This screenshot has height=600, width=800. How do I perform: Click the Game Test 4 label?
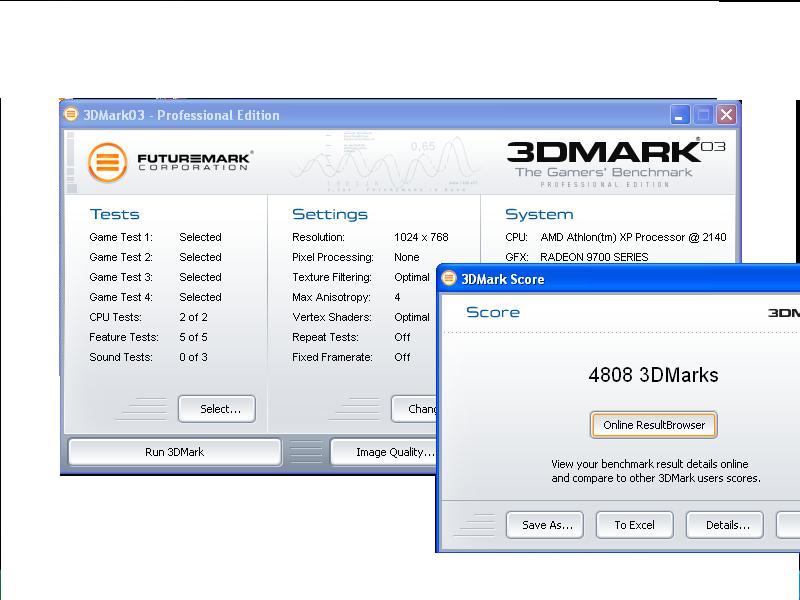(121, 297)
